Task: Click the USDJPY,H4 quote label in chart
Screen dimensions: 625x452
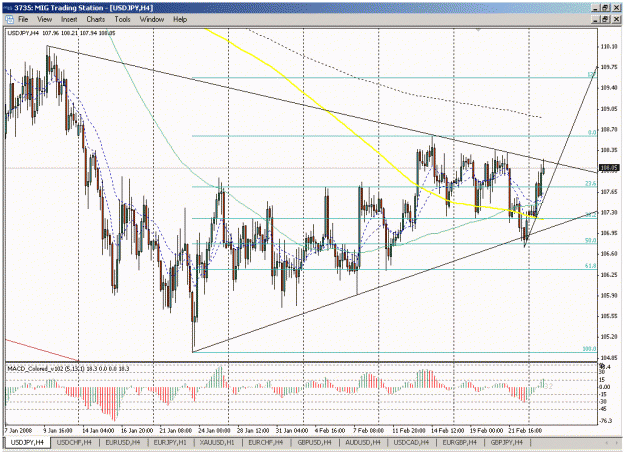Action: (x=61, y=33)
